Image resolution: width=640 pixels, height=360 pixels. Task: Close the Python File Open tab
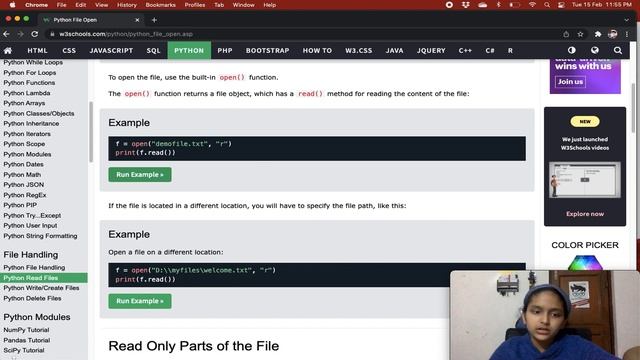(x=137, y=20)
